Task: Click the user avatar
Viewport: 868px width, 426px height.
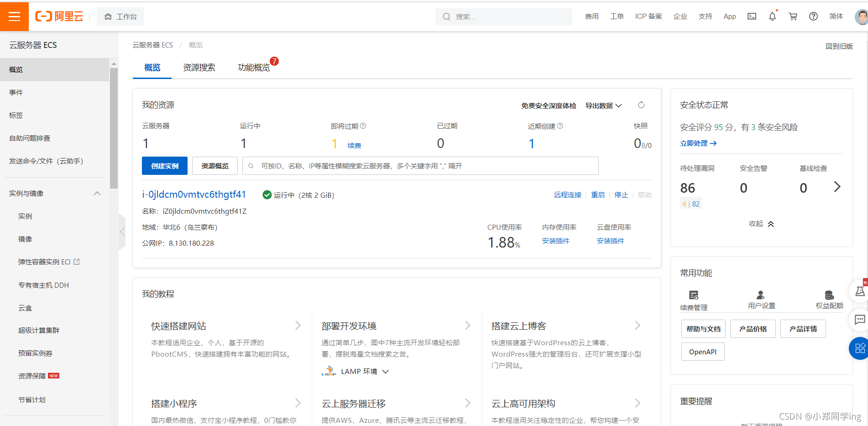Action: click(862, 17)
